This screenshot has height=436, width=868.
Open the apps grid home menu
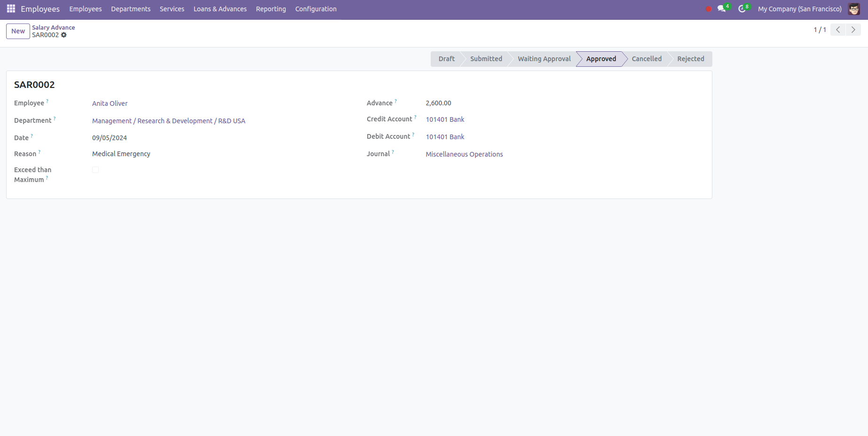11,9
